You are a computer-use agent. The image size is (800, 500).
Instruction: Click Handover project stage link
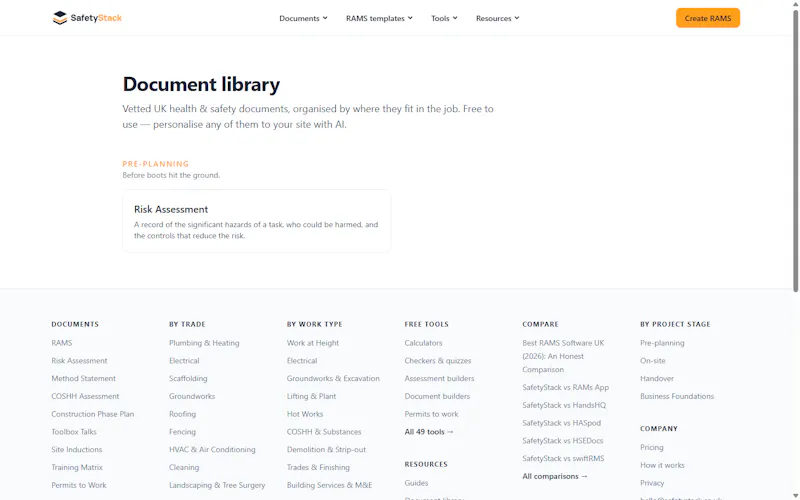coord(657,379)
